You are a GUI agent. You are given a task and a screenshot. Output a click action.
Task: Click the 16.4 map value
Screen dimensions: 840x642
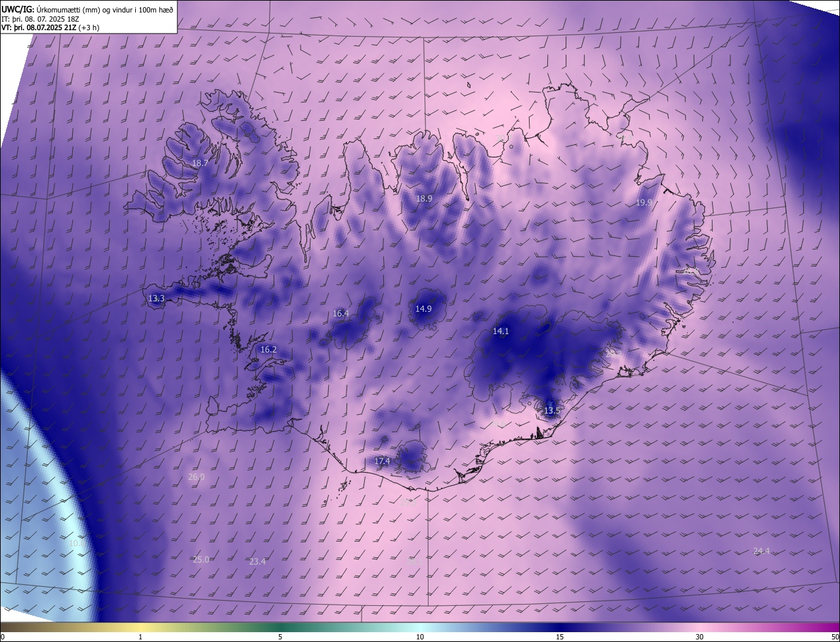[x=341, y=313]
